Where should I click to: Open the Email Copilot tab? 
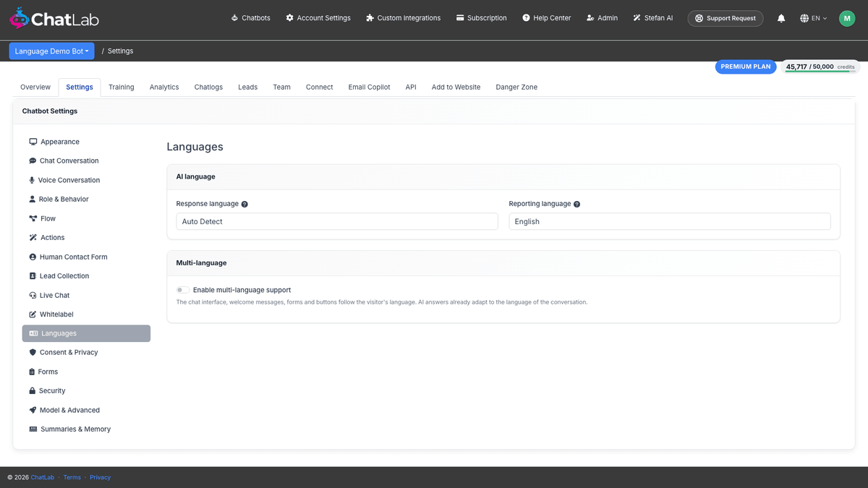pos(369,87)
